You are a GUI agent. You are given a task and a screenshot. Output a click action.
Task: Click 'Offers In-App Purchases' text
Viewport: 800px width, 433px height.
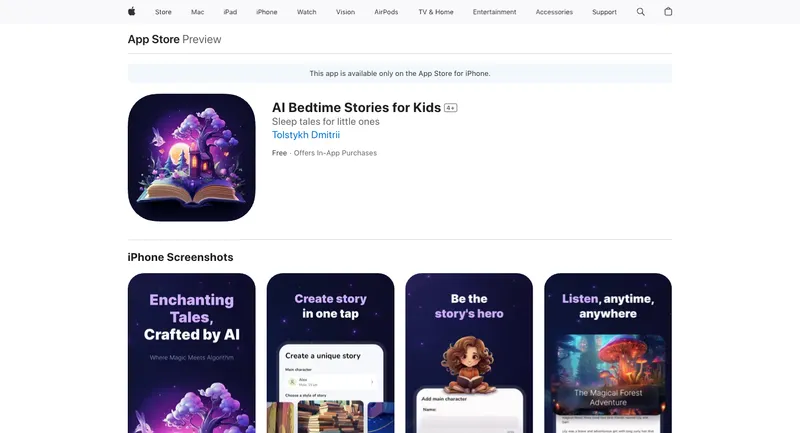point(335,153)
